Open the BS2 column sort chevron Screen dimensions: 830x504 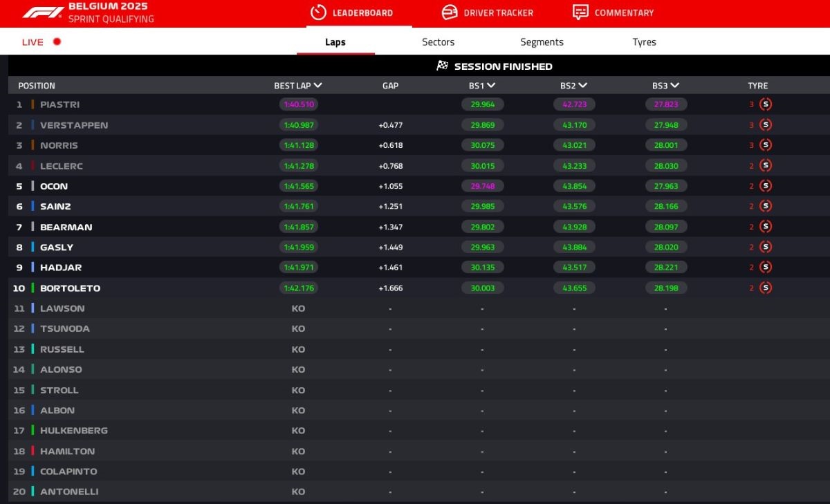583,86
